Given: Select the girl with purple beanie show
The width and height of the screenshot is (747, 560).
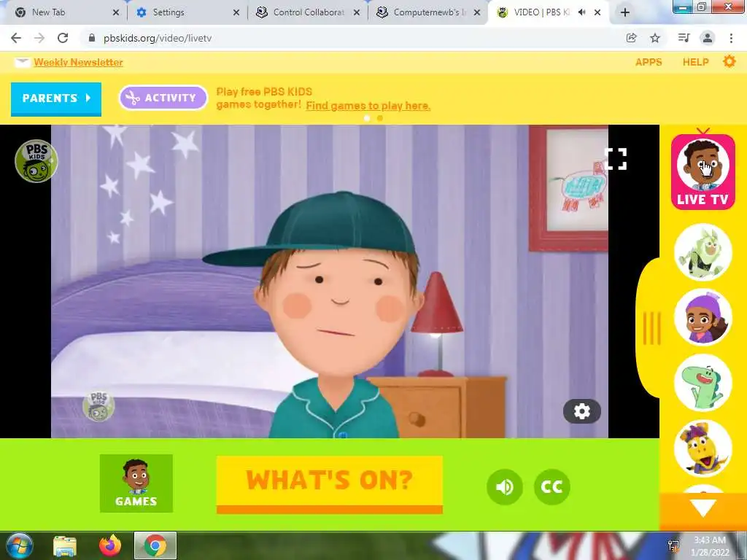Looking at the screenshot, I should (703, 317).
